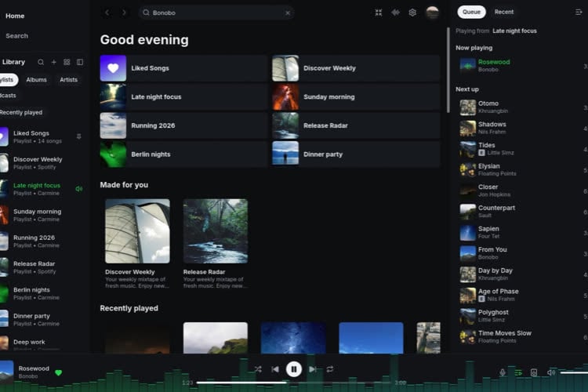The width and height of the screenshot is (588, 392).
Task: Click the Discover Weekly card cover in Made for you
Action: (137, 231)
